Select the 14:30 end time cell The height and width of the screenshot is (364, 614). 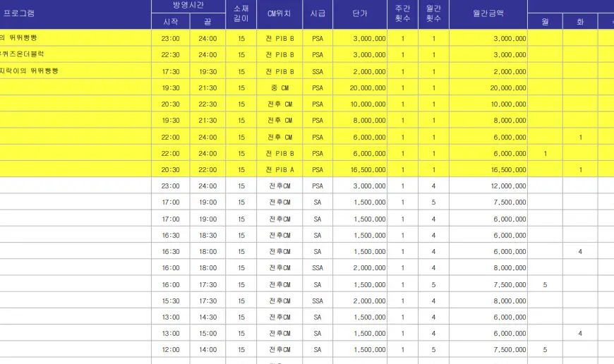[207, 317]
